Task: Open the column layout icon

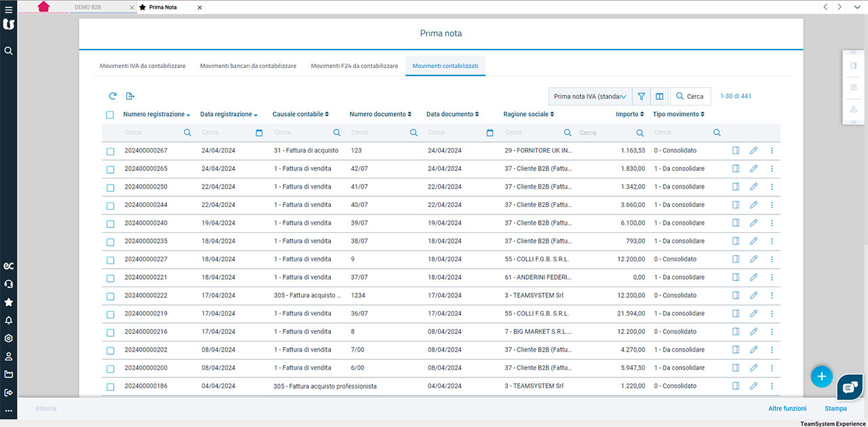Action: pyautogui.click(x=659, y=96)
